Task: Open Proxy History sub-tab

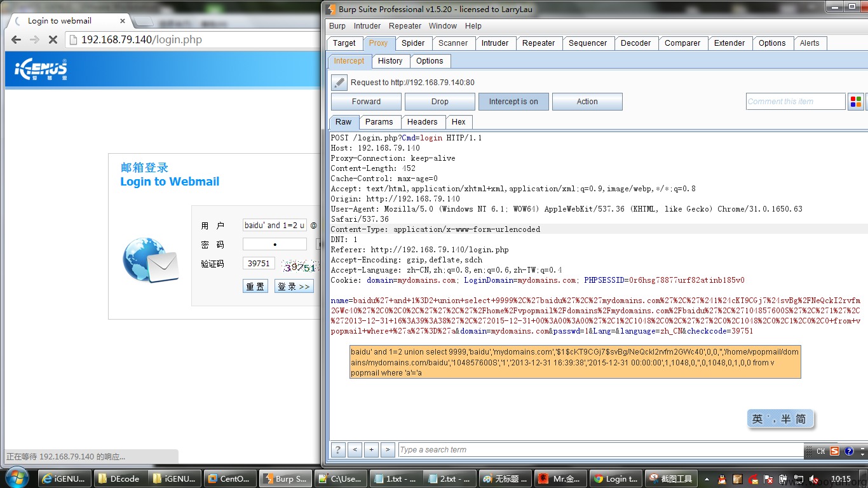Action: (390, 61)
